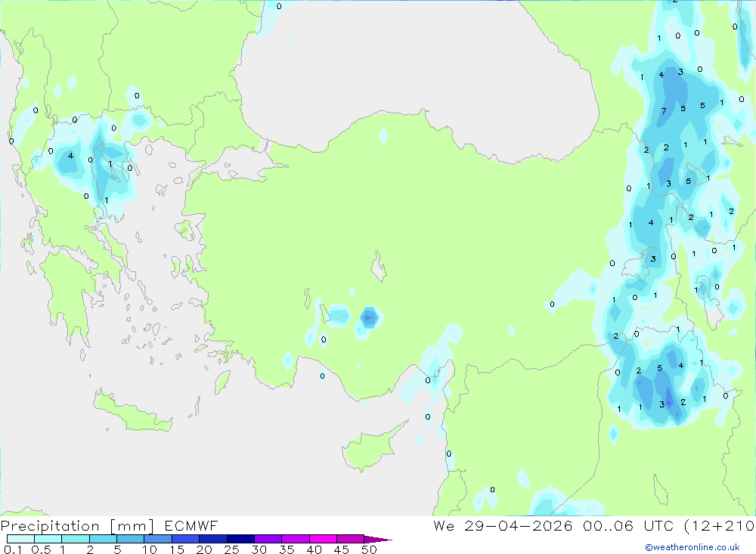Click the '15' legend label

tap(176, 549)
